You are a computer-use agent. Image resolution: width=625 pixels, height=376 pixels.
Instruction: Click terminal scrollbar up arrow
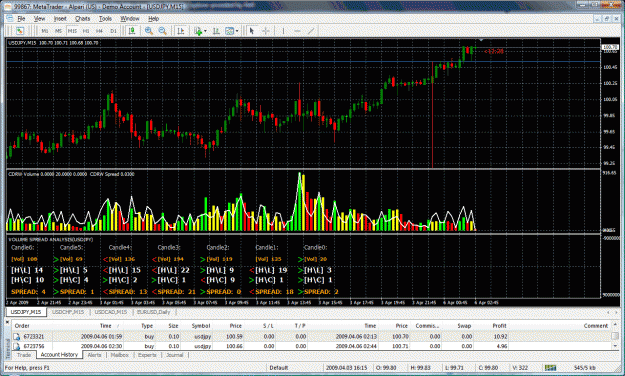pyautogui.click(x=616, y=325)
